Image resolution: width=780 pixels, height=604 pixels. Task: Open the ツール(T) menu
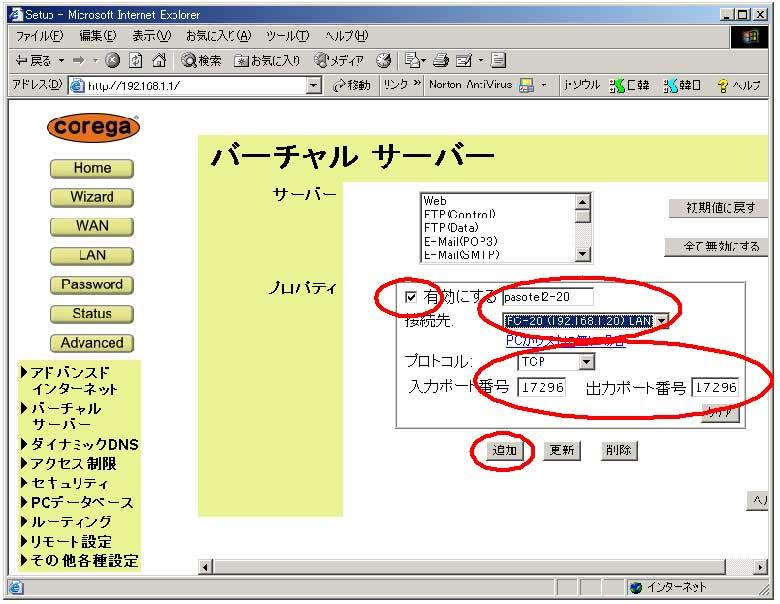pos(287,36)
